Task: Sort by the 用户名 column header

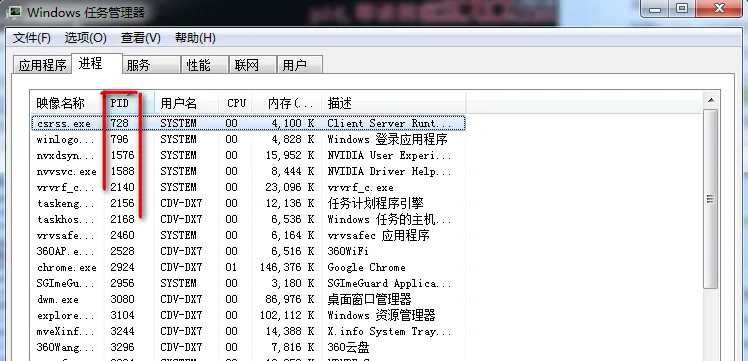Action: click(x=187, y=103)
